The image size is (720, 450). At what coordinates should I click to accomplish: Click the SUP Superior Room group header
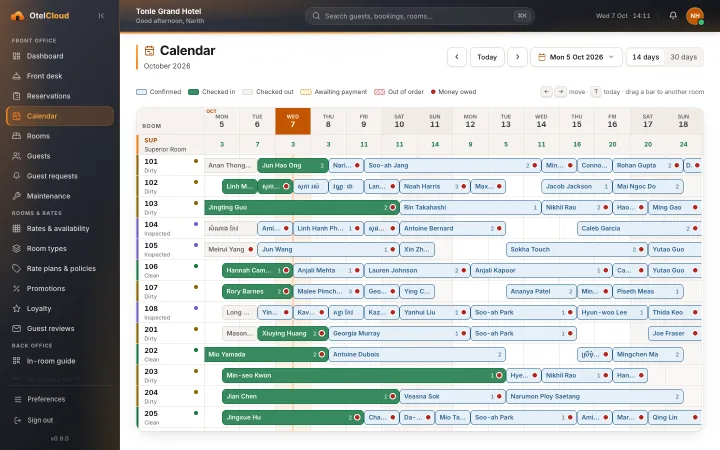click(171, 145)
